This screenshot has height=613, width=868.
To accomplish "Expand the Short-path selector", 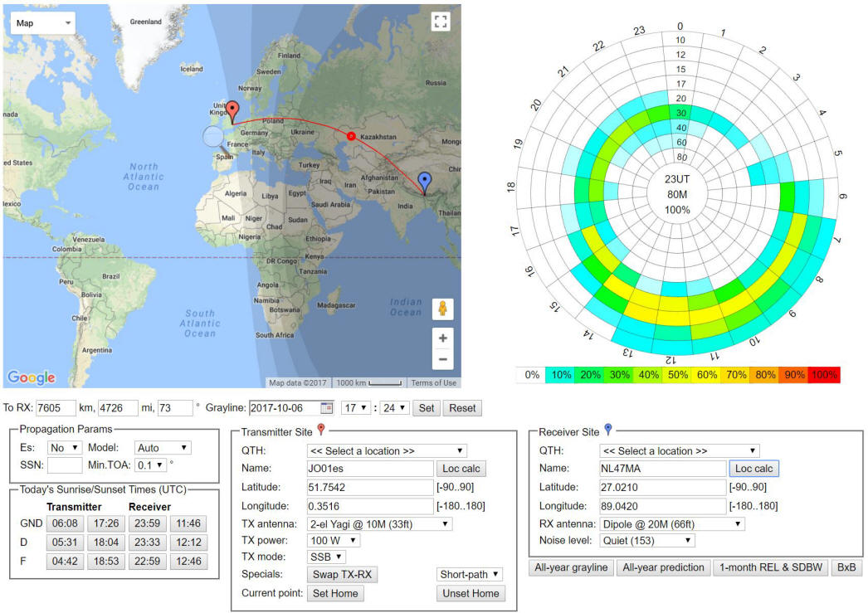I will click(470, 574).
